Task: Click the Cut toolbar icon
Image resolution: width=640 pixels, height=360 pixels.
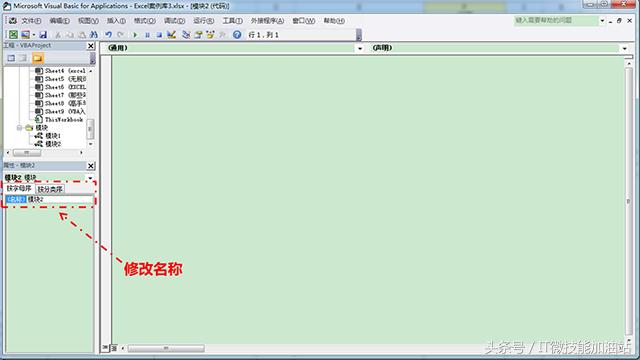Action: 58,35
